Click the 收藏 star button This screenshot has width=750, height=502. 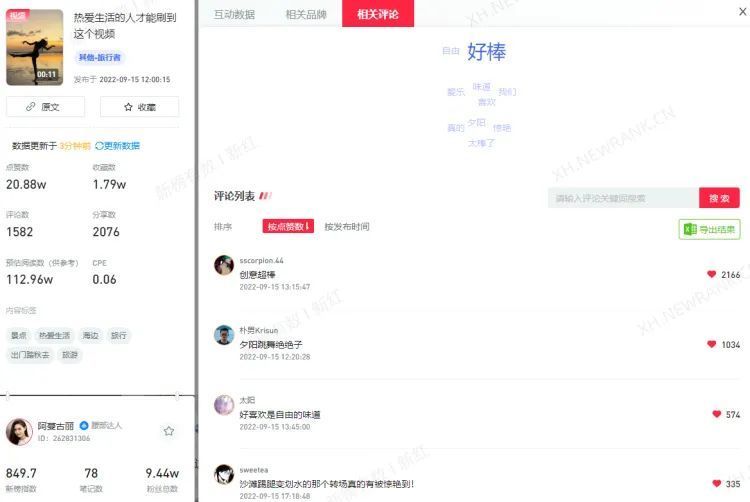[x=139, y=107]
